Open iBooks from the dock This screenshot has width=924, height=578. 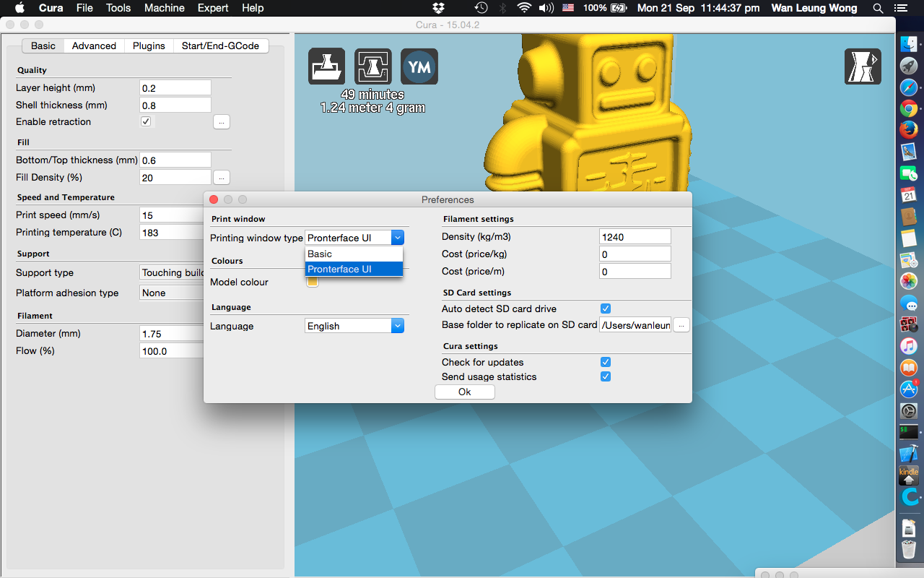tap(909, 368)
